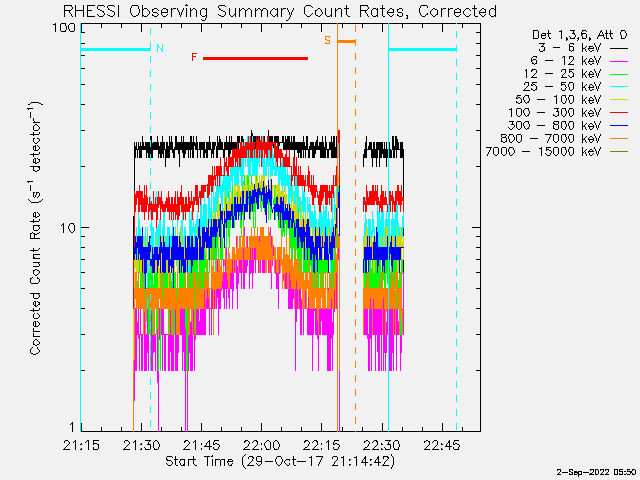This screenshot has width=640, height=480.
Task: Click the cyan night interval bar near 21:15
Action: pos(116,50)
